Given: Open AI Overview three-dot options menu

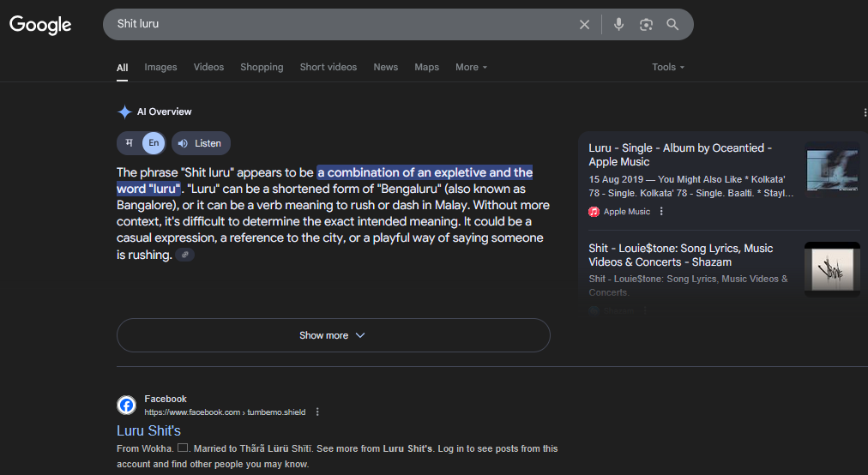Looking at the screenshot, I should (x=865, y=112).
